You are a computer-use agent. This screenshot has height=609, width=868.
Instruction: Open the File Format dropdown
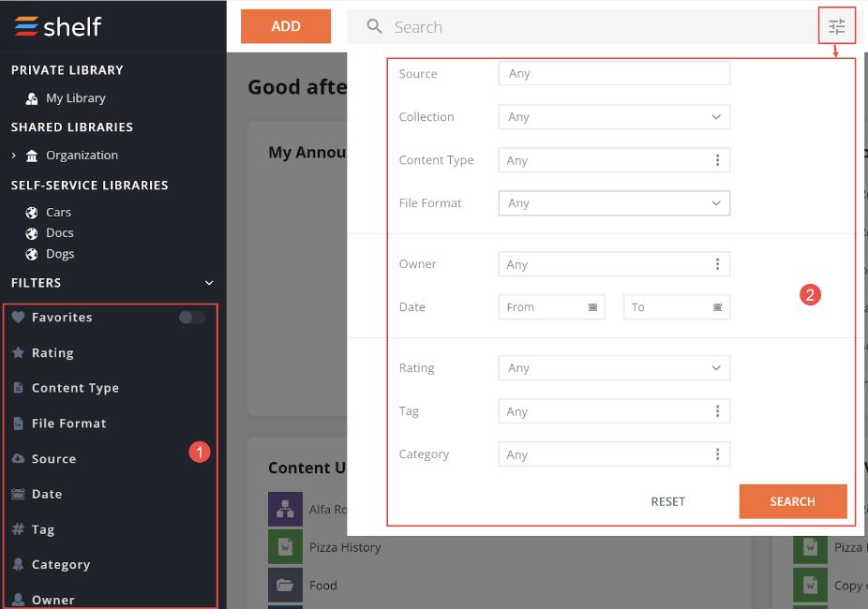pos(614,203)
